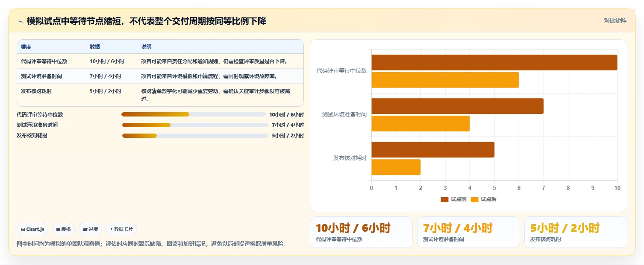Click x-axis tick label 5
The width and height of the screenshot is (644, 265).
(494, 188)
